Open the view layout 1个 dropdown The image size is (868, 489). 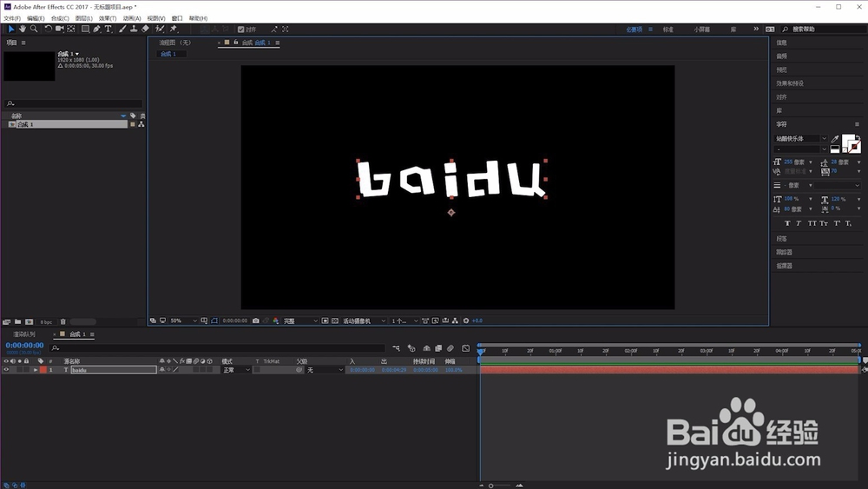(x=404, y=320)
